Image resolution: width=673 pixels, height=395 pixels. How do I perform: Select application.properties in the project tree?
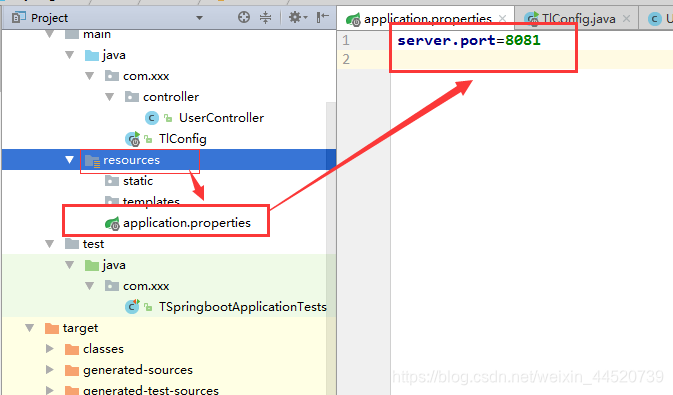187,223
